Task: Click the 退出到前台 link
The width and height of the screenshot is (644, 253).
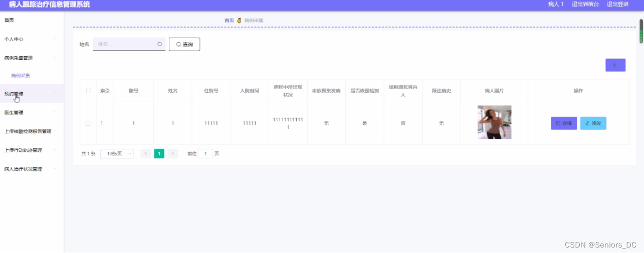Action: [585, 4]
